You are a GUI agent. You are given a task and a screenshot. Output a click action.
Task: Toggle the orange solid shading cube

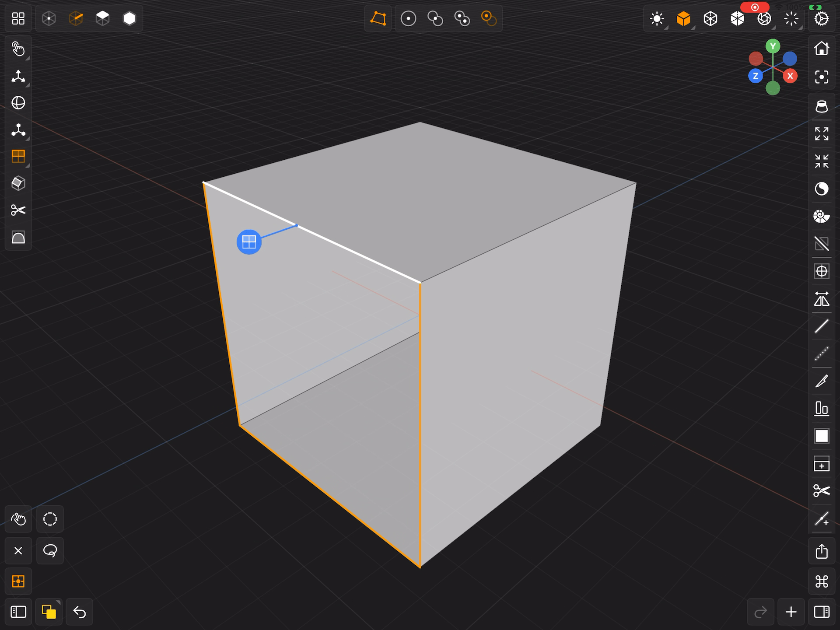[683, 19]
